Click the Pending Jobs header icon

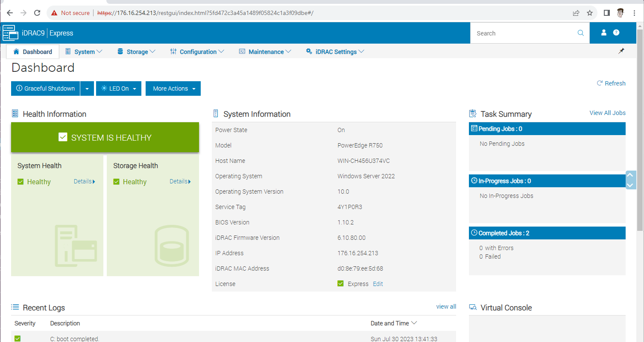pos(474,128)
